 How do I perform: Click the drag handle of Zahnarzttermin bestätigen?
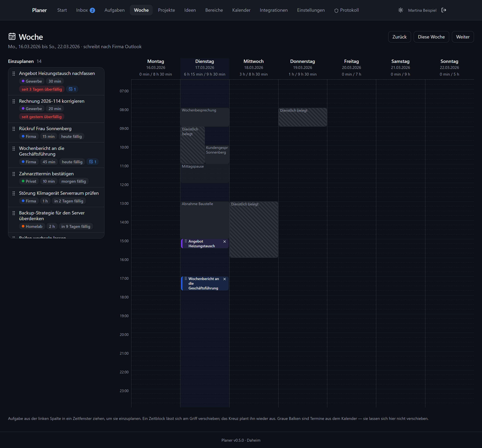coord(14,174)
